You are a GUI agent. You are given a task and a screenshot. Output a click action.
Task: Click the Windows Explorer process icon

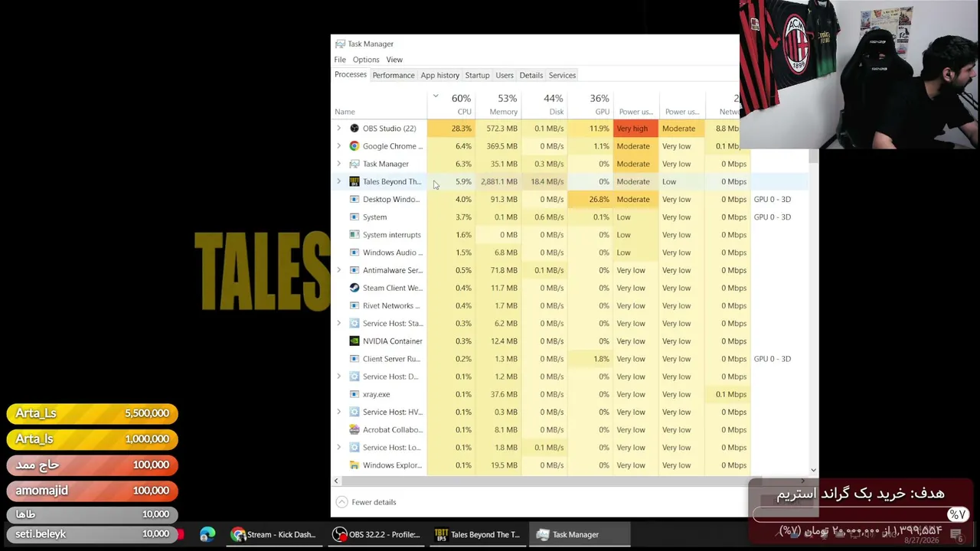coord(354,465)
